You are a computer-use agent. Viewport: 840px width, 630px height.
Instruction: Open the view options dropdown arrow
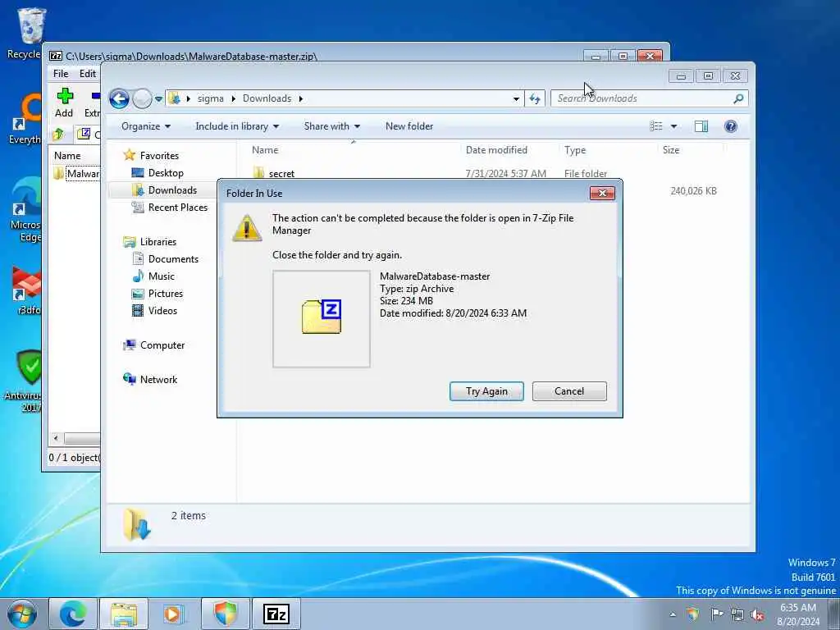click(x=674, y=126)
